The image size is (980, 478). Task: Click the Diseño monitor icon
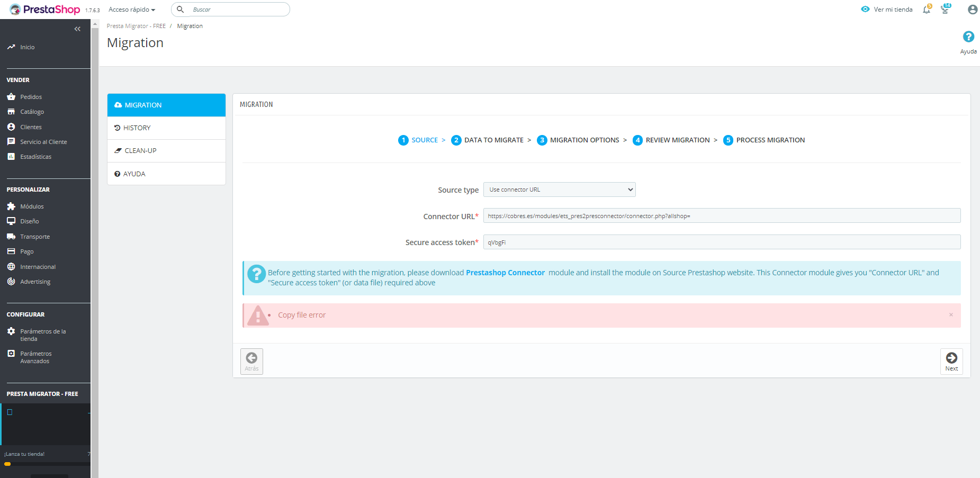(x=11, y=221)
